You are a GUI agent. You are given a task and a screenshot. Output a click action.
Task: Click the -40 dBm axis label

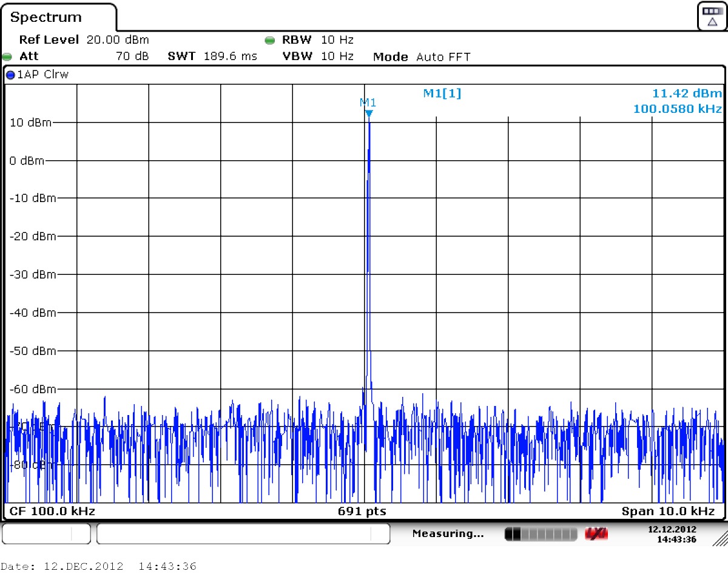click(35, 313)
